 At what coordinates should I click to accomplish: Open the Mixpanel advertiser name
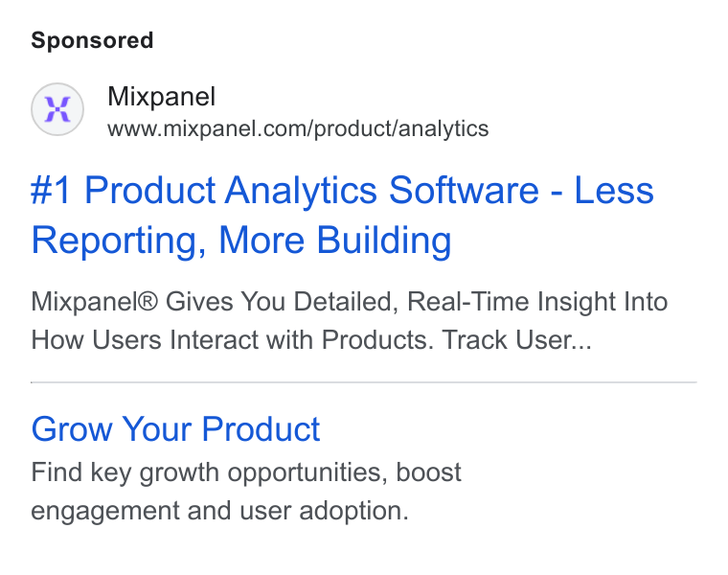(161, 97)
